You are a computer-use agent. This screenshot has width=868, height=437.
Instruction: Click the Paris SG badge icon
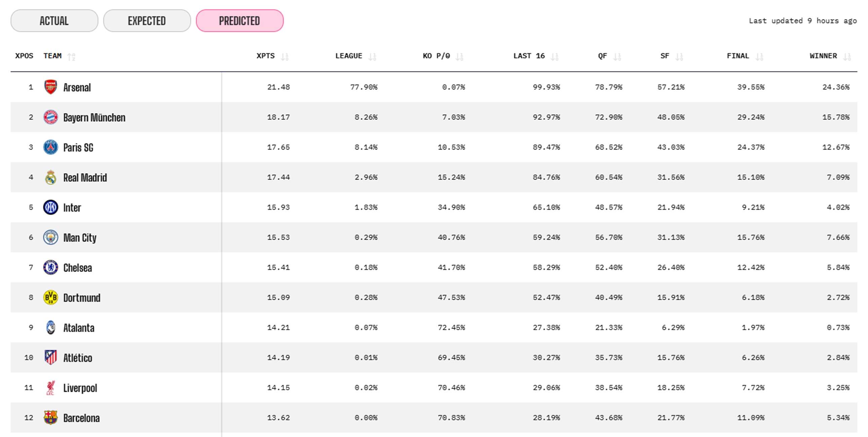pyautogui.click(x=50, y=147)
